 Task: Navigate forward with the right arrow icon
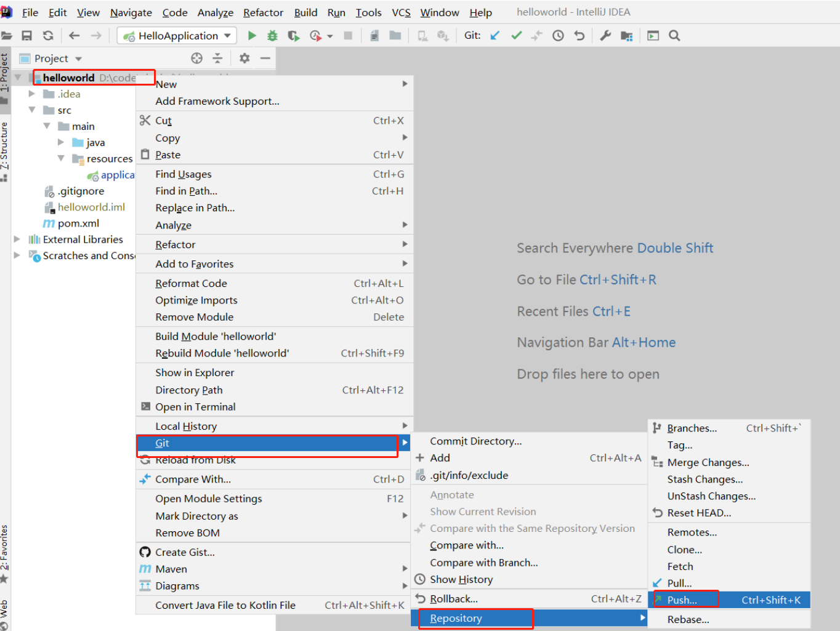click(x=96, y=36)
